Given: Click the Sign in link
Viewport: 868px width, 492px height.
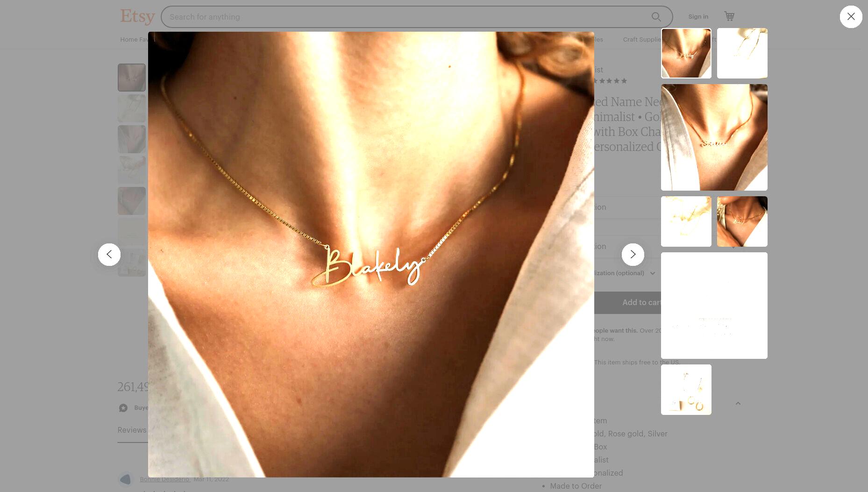Looking at the screenshot, I should tap(698, 16).
